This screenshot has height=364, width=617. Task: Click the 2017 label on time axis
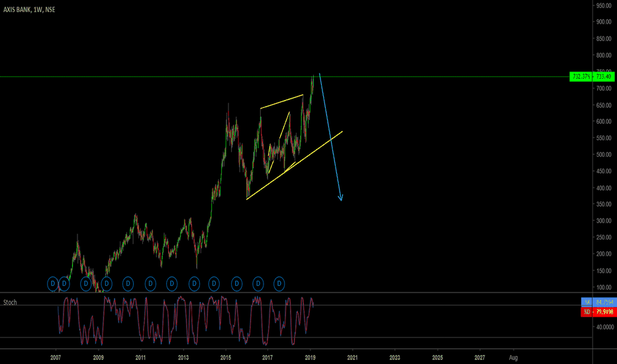click(x=267, y=357)
